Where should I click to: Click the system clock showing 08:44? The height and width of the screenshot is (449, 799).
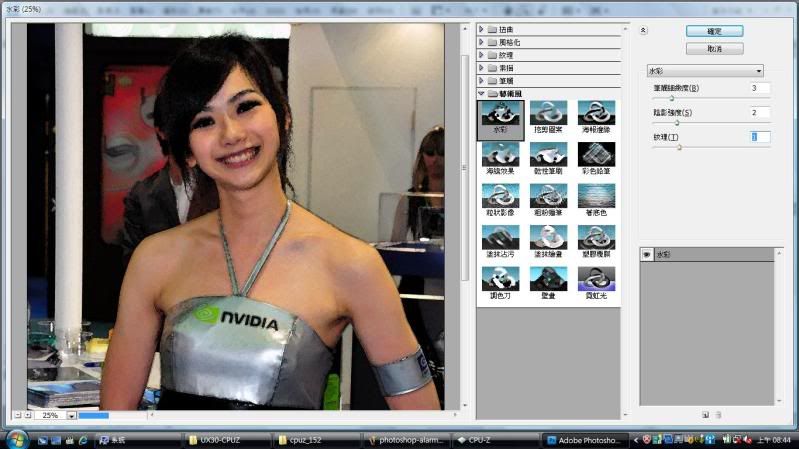pyautogui.click(x=774, y=440)
